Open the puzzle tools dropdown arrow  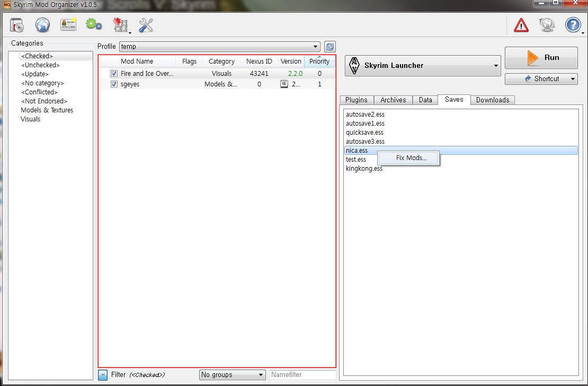pos(130,33)
